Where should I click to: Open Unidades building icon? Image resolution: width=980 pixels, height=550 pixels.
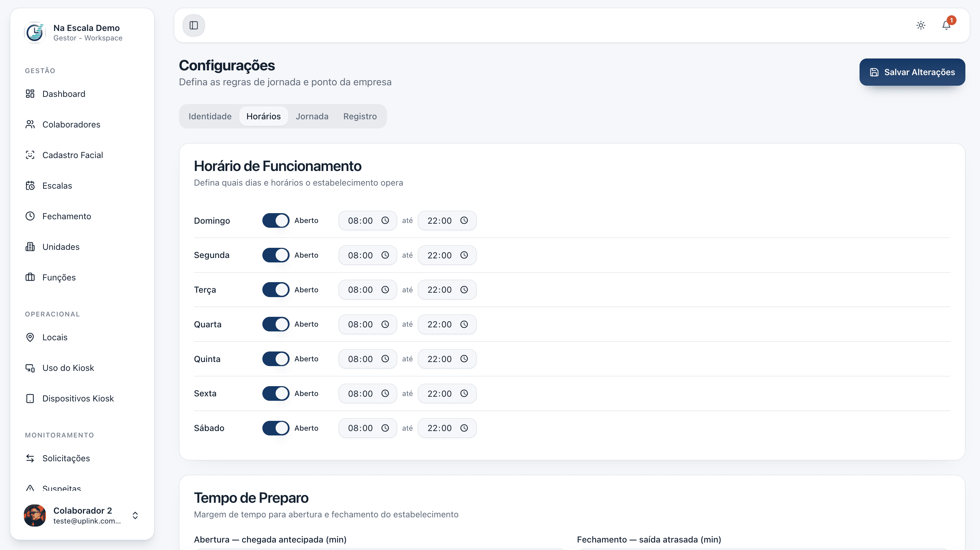30,247
